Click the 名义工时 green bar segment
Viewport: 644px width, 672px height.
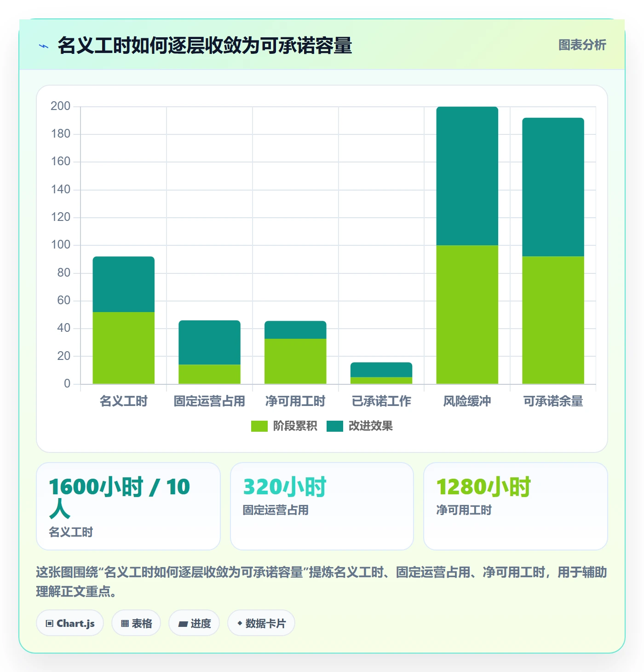click(124, 348)
